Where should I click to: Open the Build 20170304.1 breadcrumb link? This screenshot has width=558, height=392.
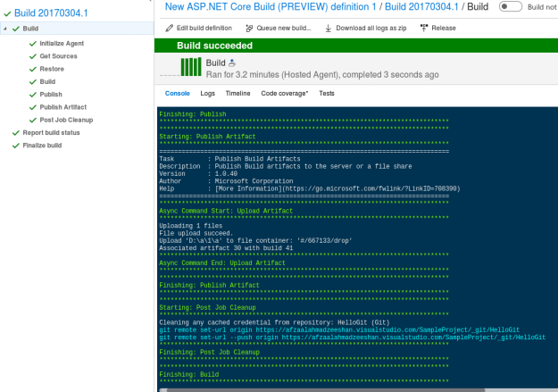click(421, 7)
